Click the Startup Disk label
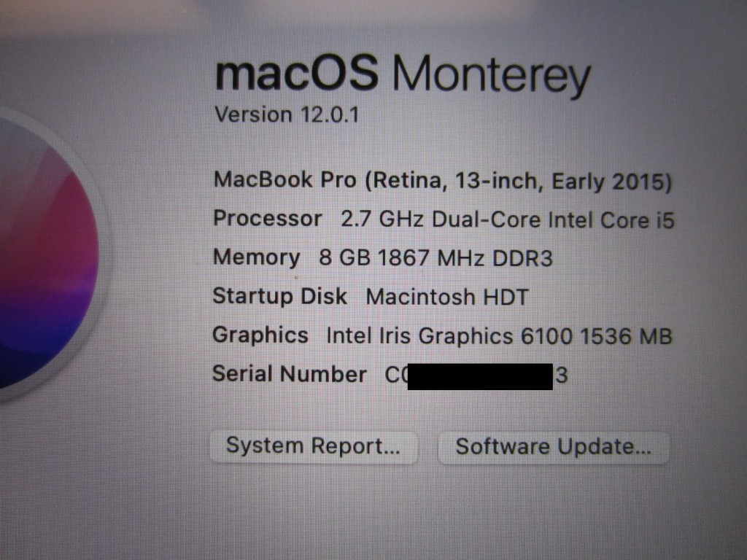 [x=279, y=296]
